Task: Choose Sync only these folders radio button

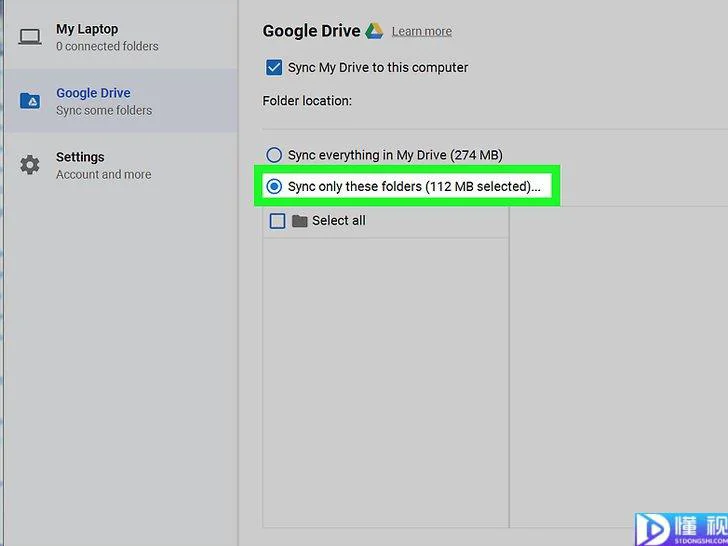Action: [x=274, y=187]
